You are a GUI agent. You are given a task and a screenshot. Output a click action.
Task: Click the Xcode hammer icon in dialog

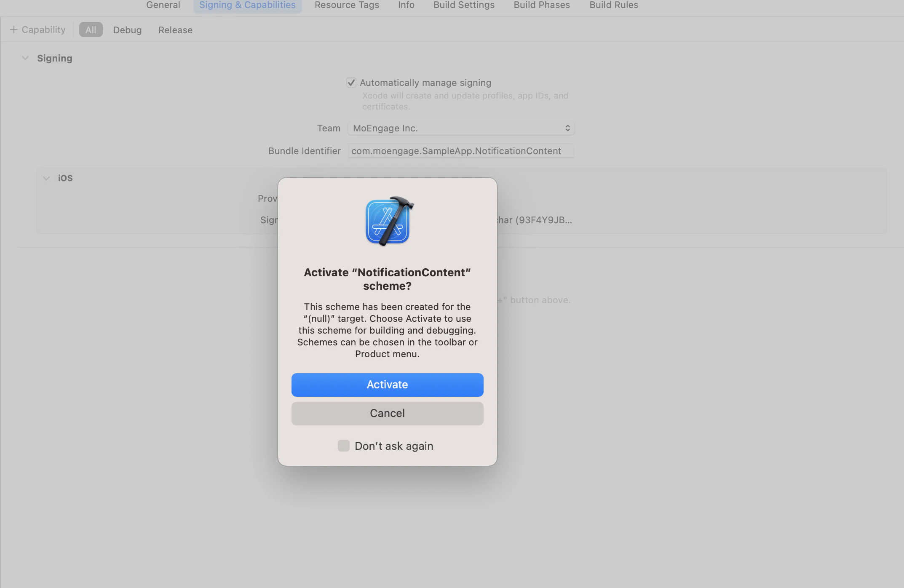(x=388, y=222)
